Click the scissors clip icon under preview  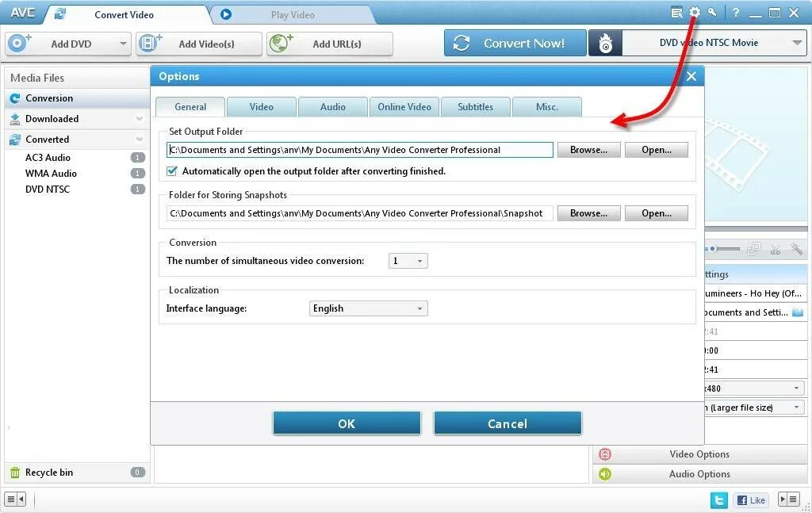coord(776,250)
